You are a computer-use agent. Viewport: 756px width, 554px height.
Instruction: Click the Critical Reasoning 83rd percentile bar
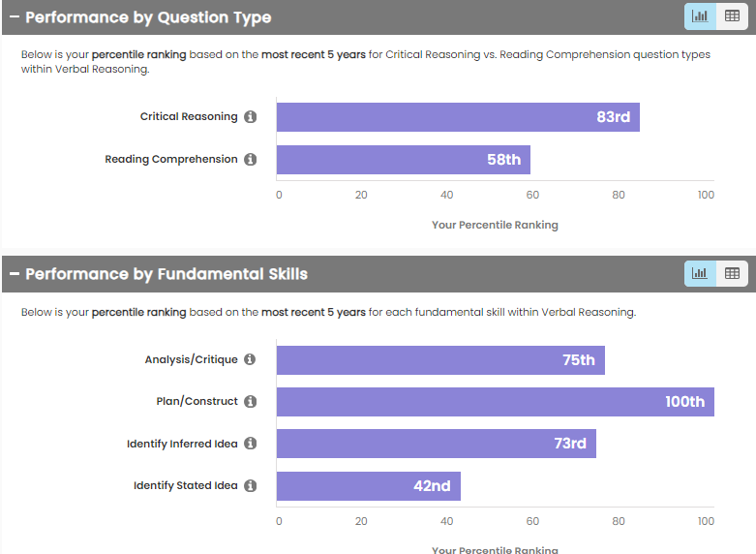click(457, 117)
